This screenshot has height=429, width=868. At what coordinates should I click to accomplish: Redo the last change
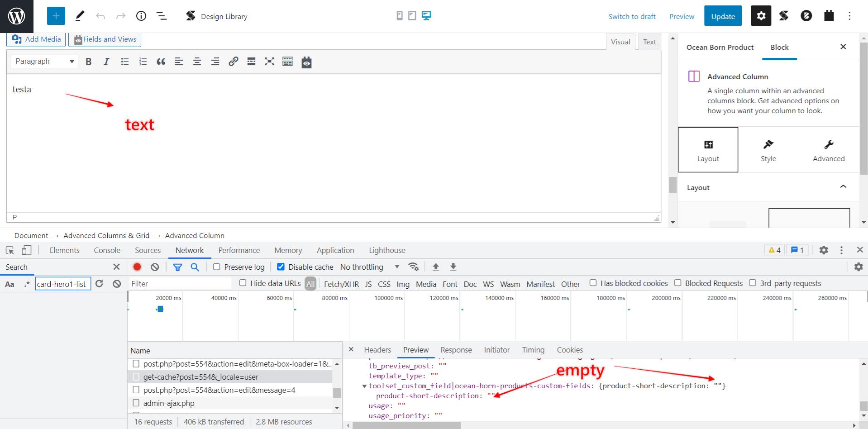[121, 16]
